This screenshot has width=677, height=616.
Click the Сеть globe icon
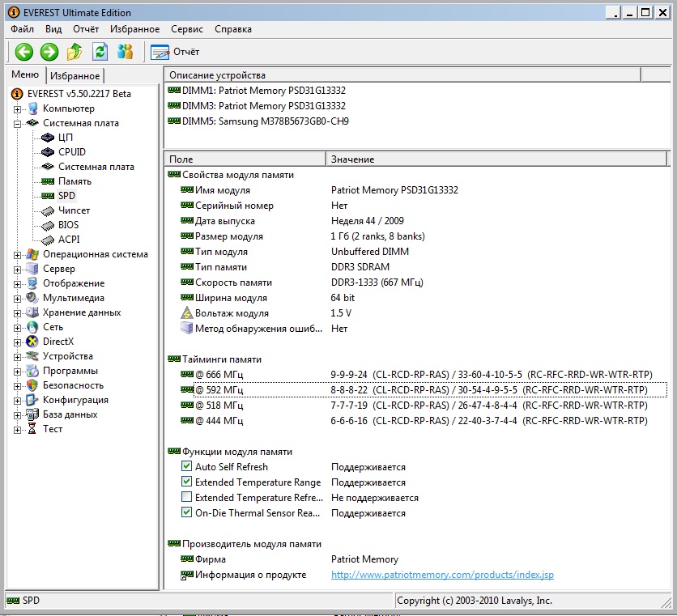(32, 327)
